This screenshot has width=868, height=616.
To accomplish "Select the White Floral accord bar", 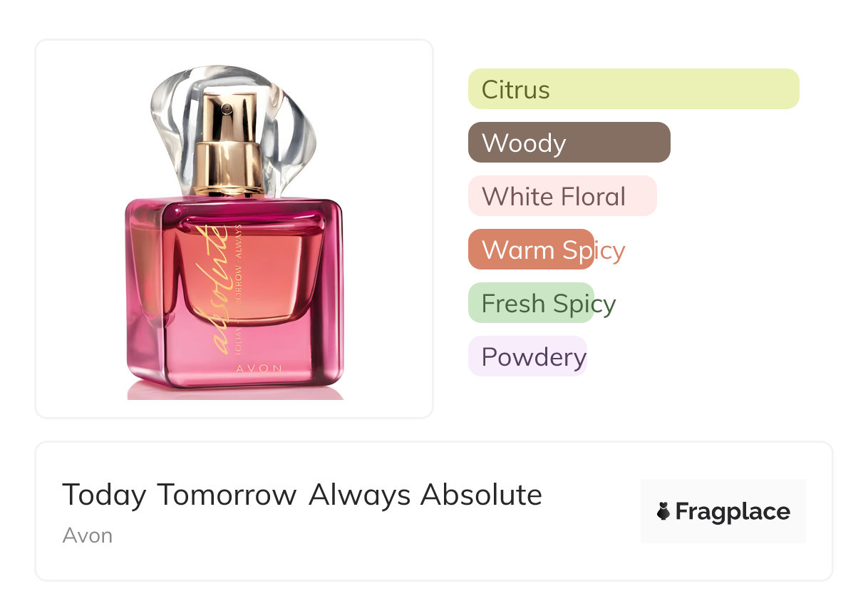I will 562,196.
